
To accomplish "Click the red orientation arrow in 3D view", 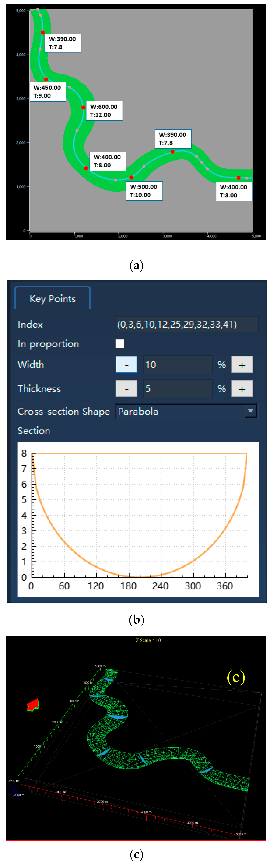I will tap(33, 705).
